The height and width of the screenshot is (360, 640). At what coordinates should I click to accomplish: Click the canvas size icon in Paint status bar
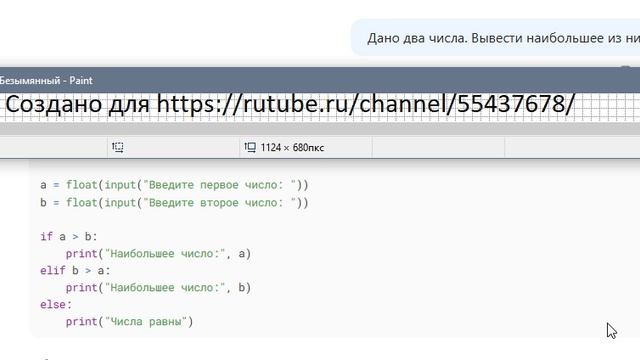(x=250, y=147)
